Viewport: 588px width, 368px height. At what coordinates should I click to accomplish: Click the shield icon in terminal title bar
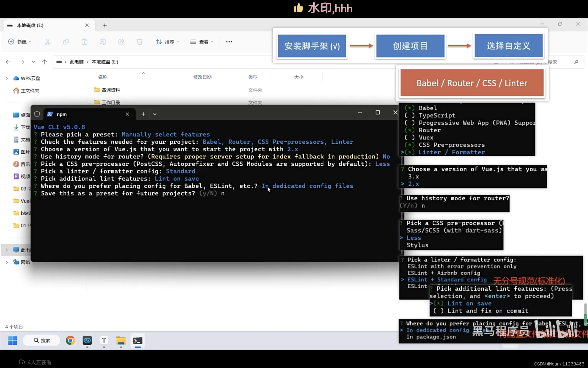[x=37, y=114]
